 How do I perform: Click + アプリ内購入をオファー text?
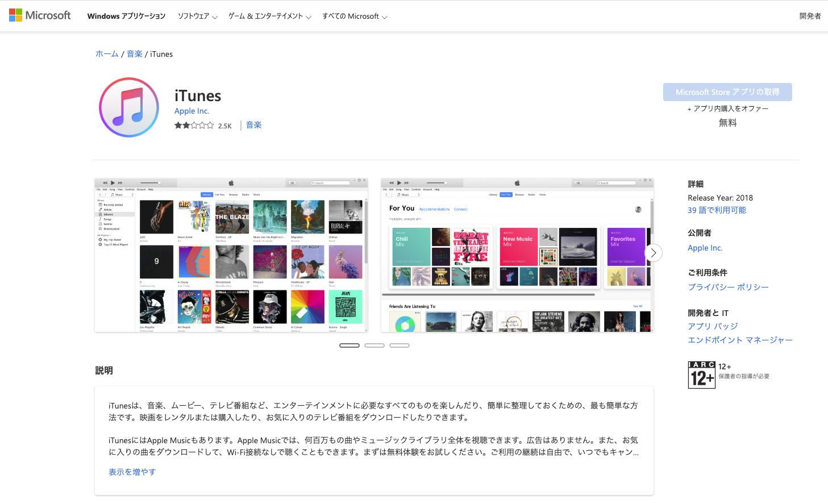727,109
